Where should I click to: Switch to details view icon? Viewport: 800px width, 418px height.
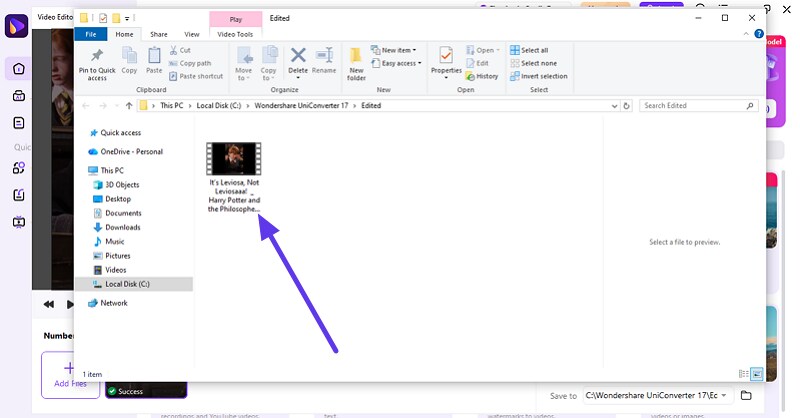tap(743, 374)
